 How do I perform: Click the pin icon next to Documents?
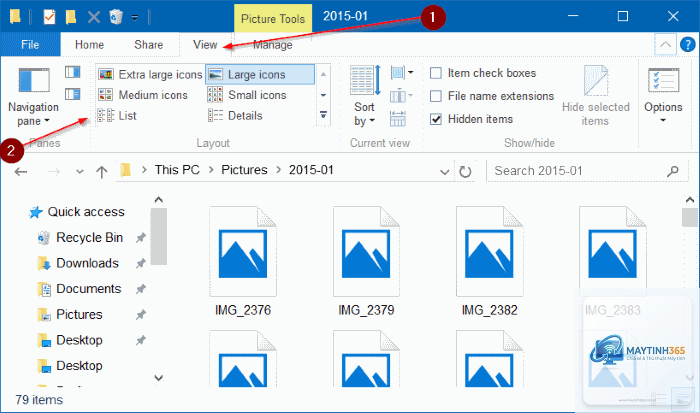tap(141, 289)
